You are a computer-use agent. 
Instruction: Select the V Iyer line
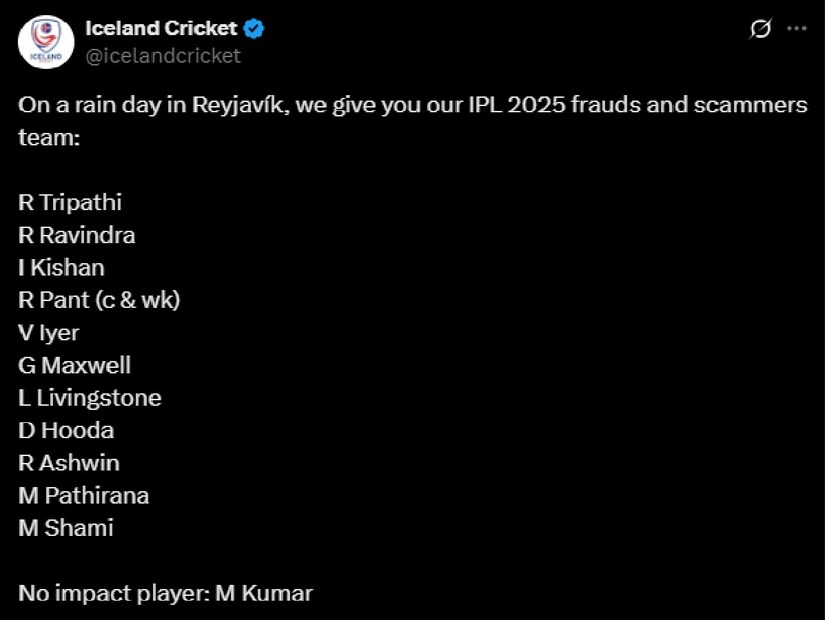coord(49,333)
